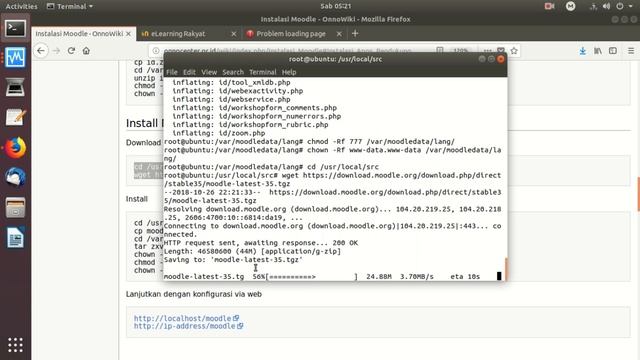The height and width of the screenshot is (360, 640).
Task: Go back in Firefox history
Action: (41, 51)
